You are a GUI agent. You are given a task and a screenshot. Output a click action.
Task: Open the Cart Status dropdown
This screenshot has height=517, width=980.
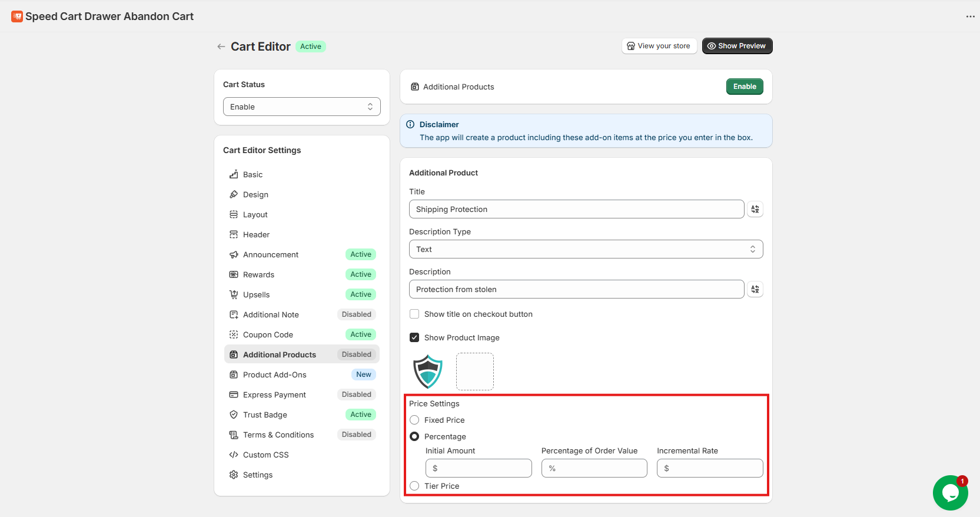click(301, 107)
